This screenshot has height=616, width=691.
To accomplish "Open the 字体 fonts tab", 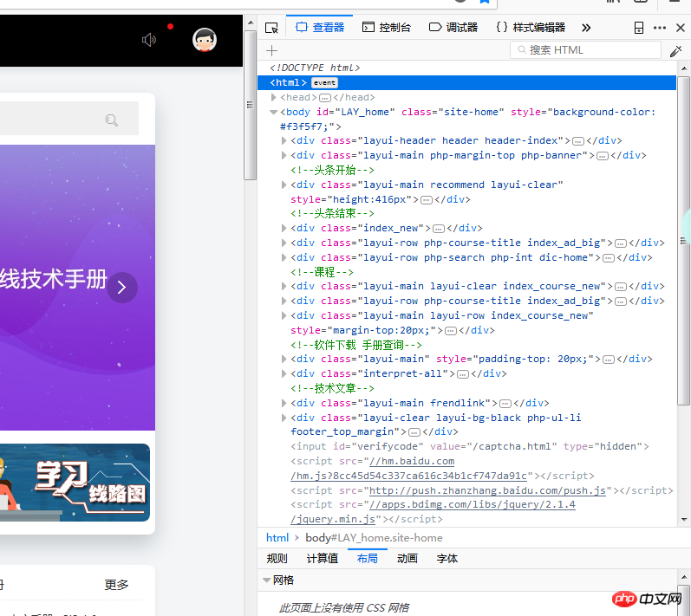I will (447, 559).
